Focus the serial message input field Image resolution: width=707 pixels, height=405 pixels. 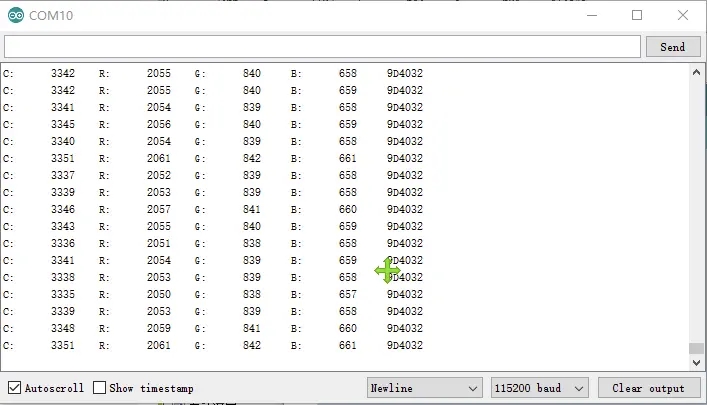click(322, 47)
